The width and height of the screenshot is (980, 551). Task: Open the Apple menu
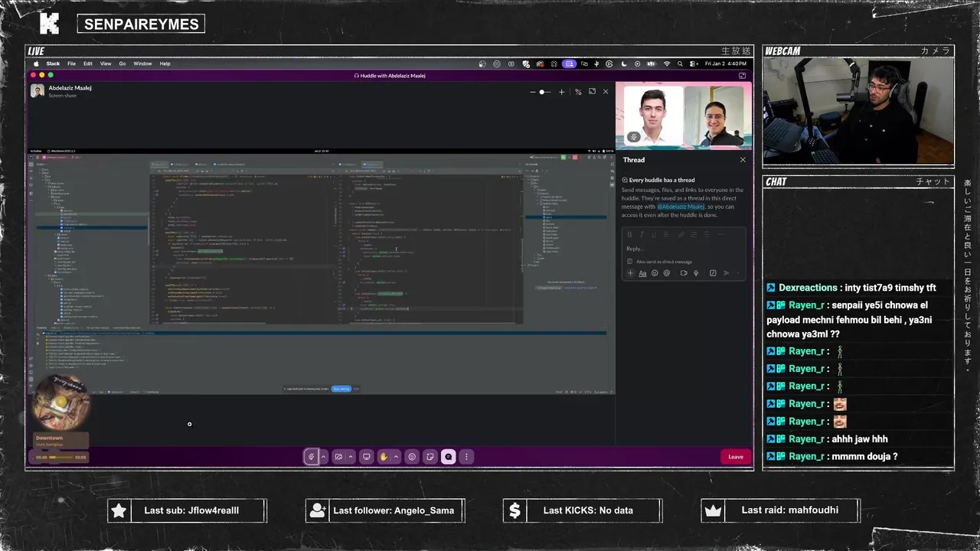(35, 64)
